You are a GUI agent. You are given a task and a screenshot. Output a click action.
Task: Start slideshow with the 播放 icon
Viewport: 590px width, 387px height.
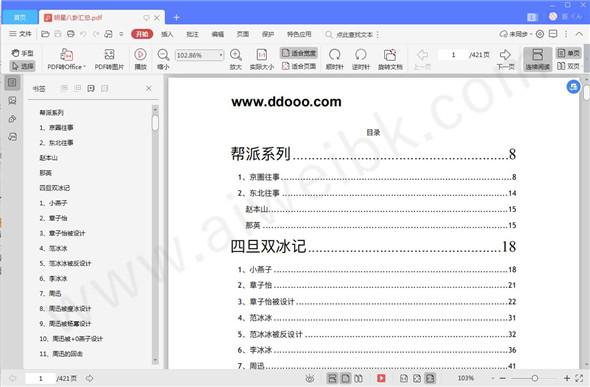pyautogui.click(x=140, y=55)
